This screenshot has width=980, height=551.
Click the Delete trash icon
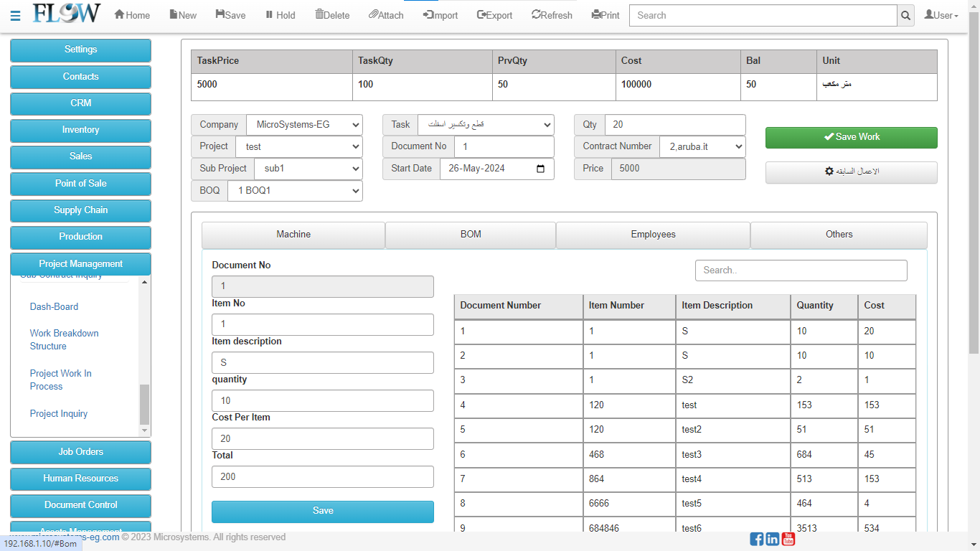pos(320,15)
